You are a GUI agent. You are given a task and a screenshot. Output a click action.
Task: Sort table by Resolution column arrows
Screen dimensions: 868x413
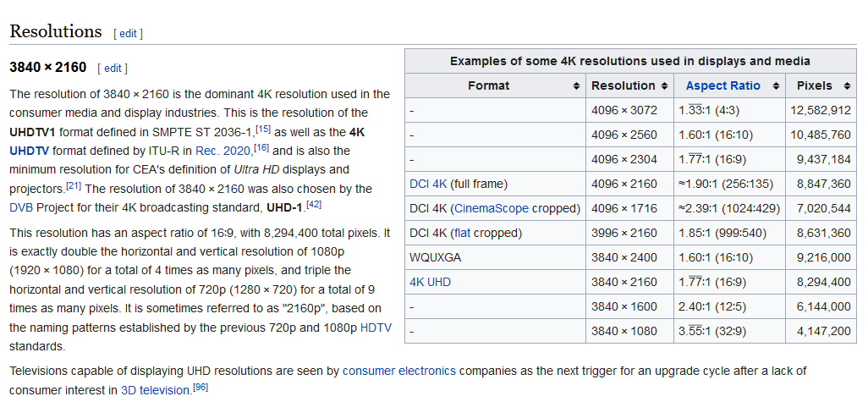[x=665, y=86]
